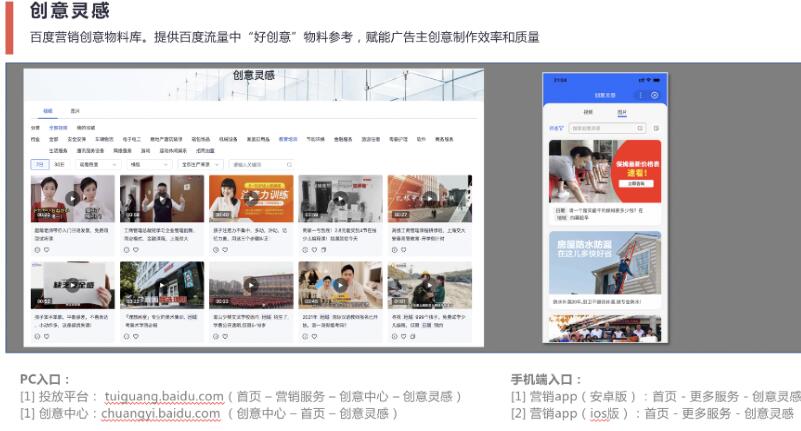The image size is (801, 431).
Task: Click the search magnifier in PC keyword box
Action: coord(289,164)
